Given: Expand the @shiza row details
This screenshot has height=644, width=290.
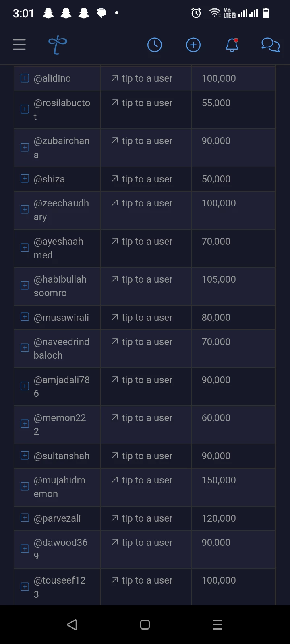Looking at the screenshot, I should (x=25, y=178).
